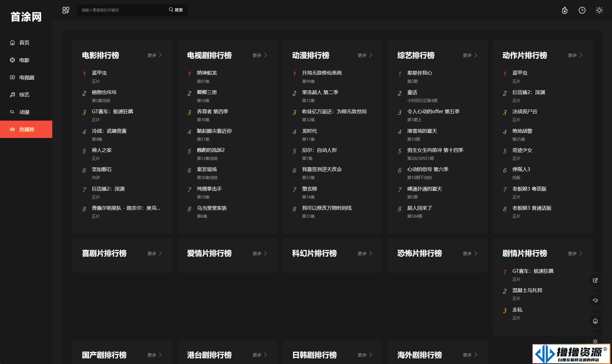Click the movie reel icon in sidebar

12,60
